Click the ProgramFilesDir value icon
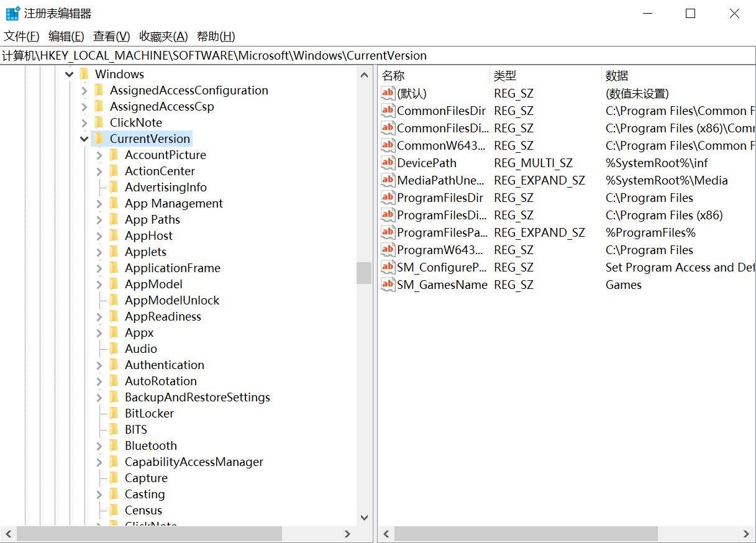 [x=388, y=198]
